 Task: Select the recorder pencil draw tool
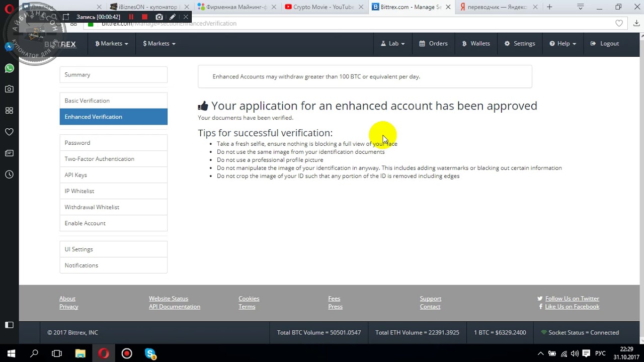(173, 17)
